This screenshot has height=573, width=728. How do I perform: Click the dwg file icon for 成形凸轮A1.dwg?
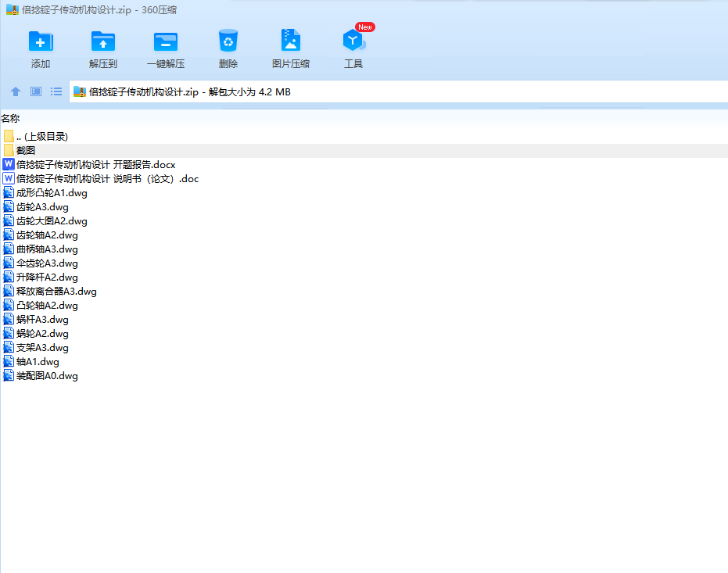pos(9,192)
